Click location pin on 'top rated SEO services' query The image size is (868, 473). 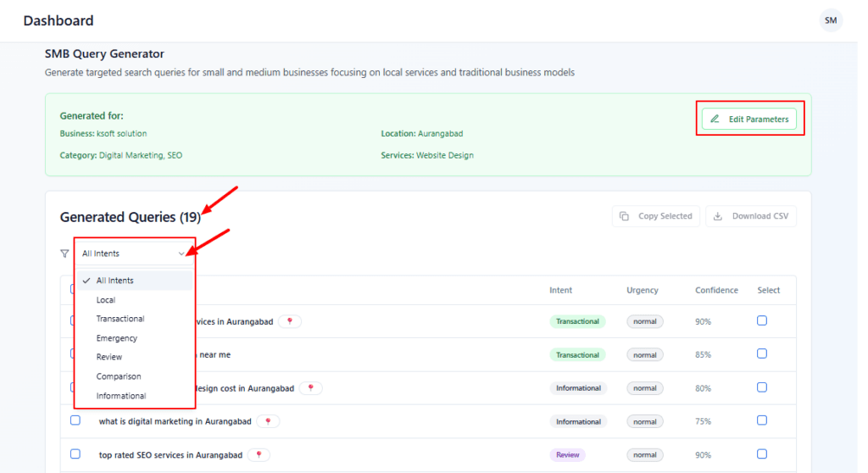[x=258, y=455]
